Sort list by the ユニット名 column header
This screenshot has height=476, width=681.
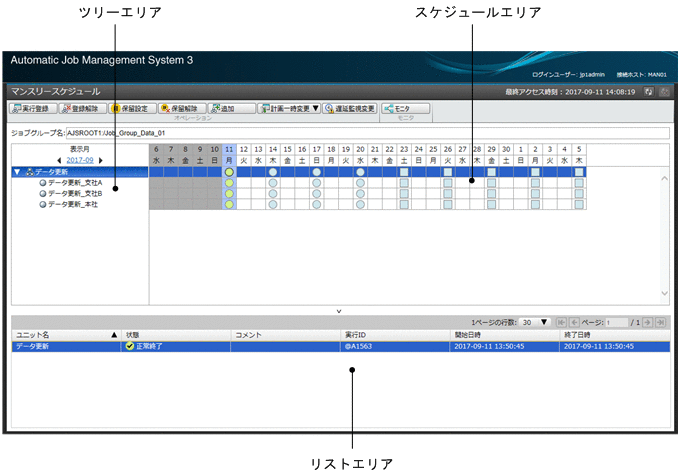66,335
